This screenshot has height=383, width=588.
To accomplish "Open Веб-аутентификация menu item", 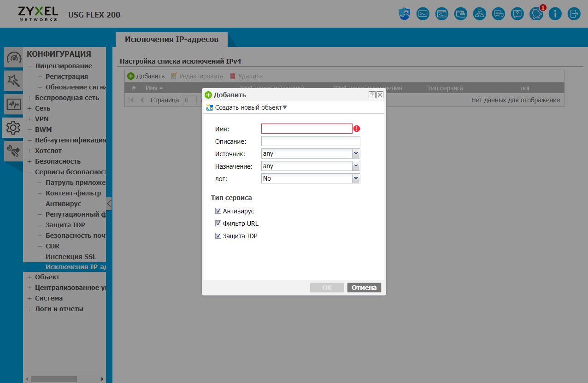I will pos(71,140).
